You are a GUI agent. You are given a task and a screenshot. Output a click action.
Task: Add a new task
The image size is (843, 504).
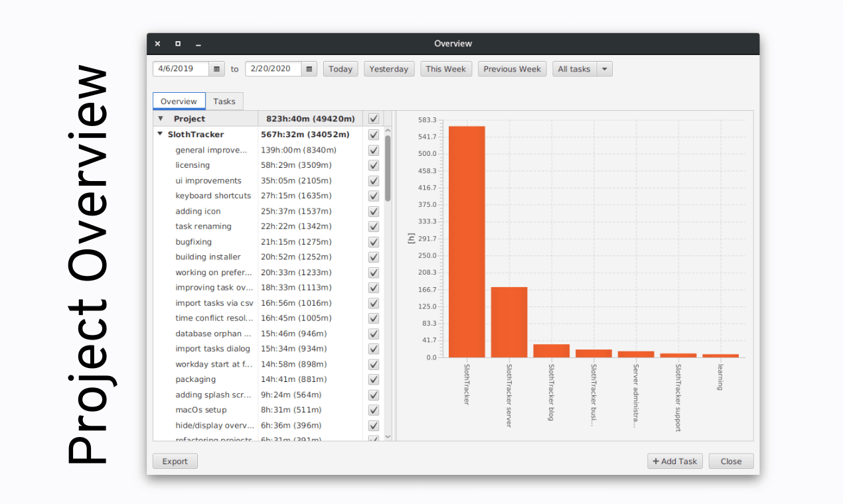[675, 462]
